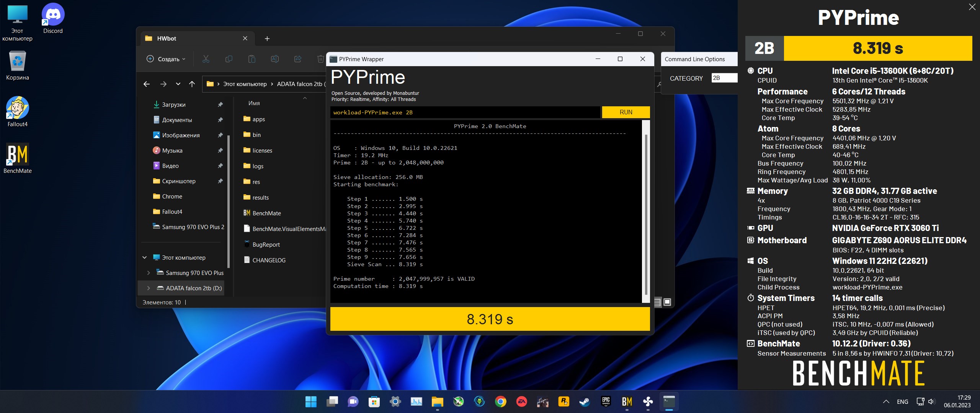Screen dimensions: 980x413
Task: Click the Cut icon in Explorer toolbar
Action: [206, 59]
